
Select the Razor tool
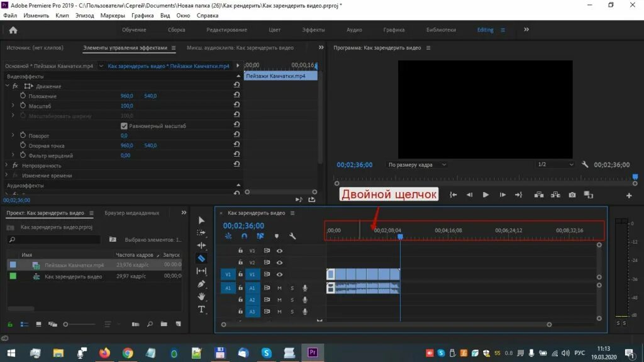[x=201, y=258]
